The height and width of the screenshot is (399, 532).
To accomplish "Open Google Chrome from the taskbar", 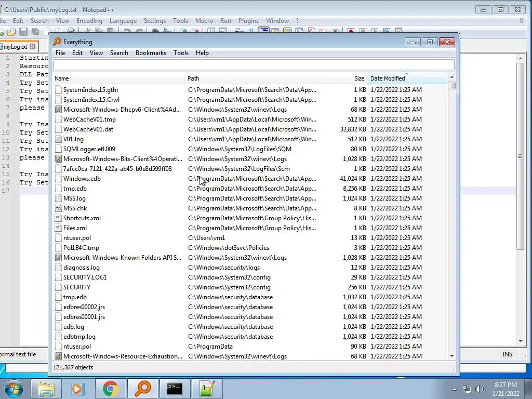I will coord(111,389).
